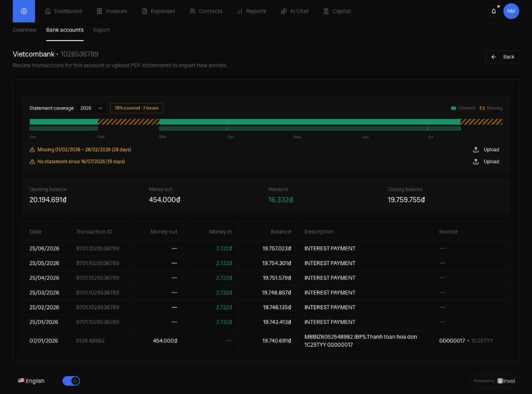Click the Powered by invol logo

coord(495,381)
